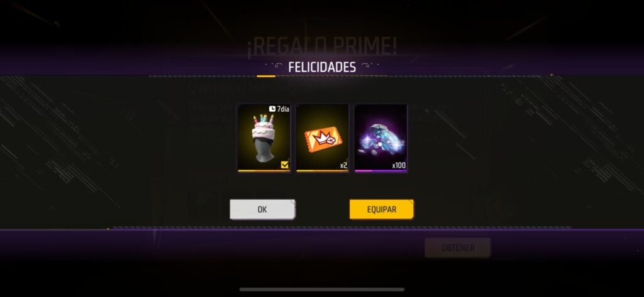Confirm rewards with the OK button
This screenshot has height=297, width=644.
262,209
